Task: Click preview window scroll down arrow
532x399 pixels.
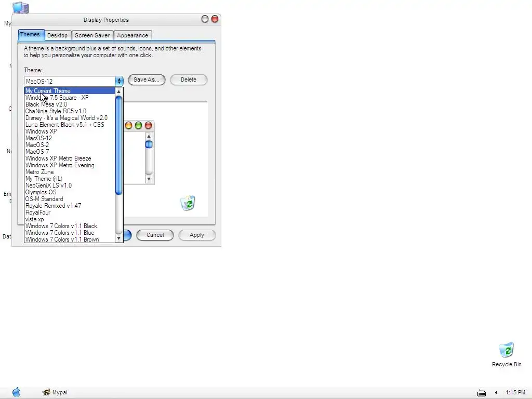Action: tap(149, 179)
